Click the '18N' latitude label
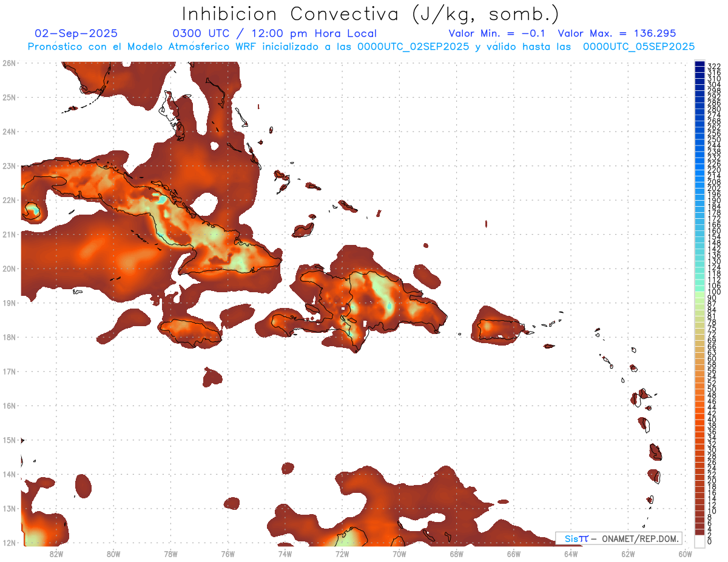The width and height of the screenshot is (728, 562). click(x=8, y=337)
